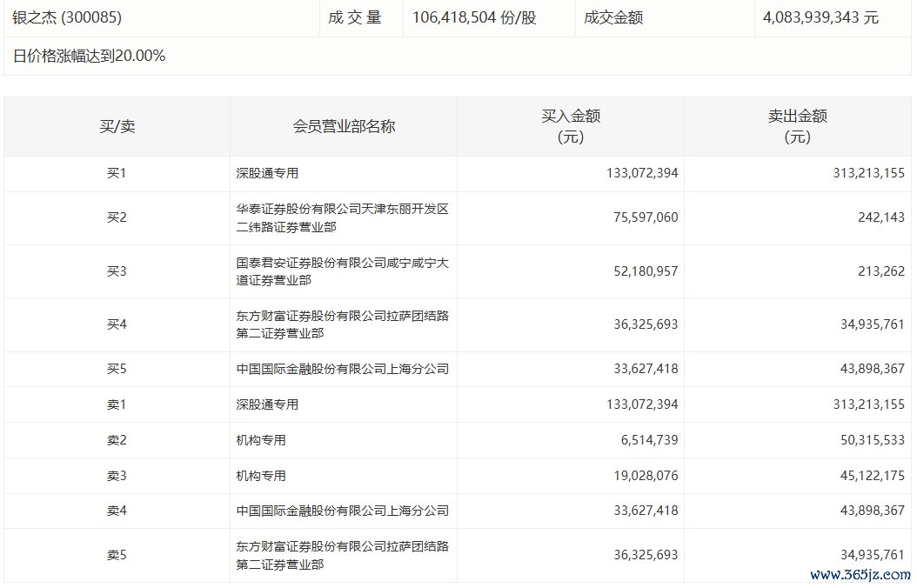Viewport: 917px width, 588px height.
Task: Click buy amount 52,180,957
Action: click(x=646, y=271)
